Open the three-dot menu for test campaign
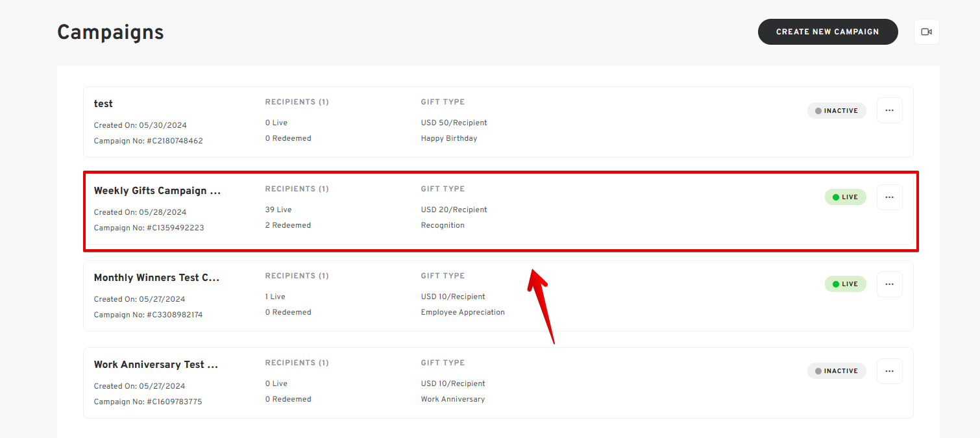980x438 pixels. click(889, 110)
